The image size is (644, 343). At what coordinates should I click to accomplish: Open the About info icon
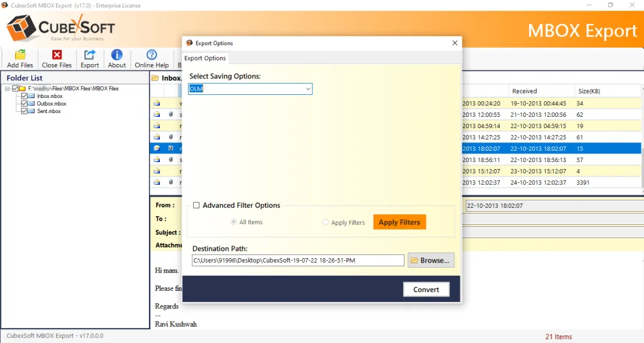click(116, 55)
